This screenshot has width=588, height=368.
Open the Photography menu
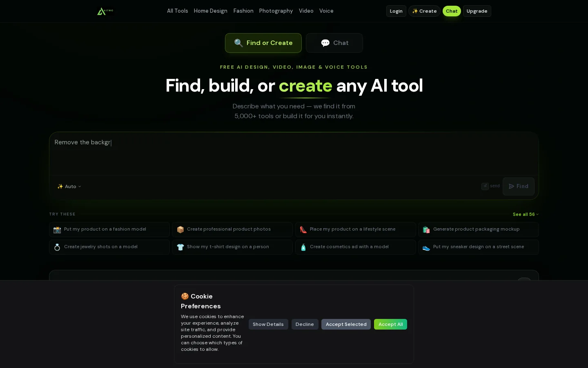click(x=276, y=11)
